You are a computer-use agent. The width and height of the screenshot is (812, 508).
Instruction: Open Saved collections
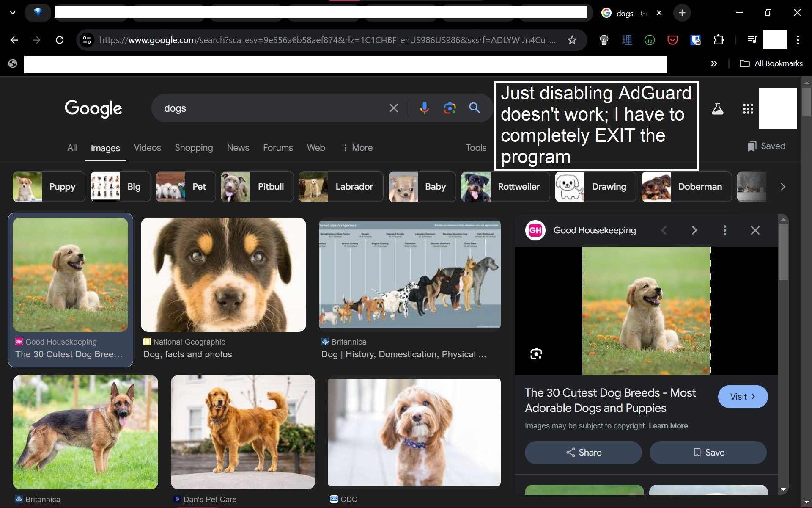tap(766, 146)
